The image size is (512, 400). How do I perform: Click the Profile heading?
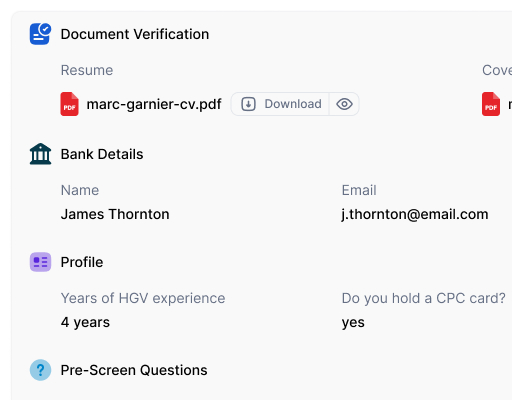(82, 262)
